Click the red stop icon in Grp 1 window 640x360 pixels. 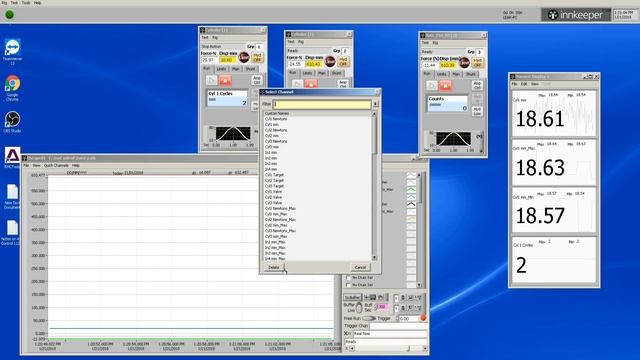click(x=225, y=80)
